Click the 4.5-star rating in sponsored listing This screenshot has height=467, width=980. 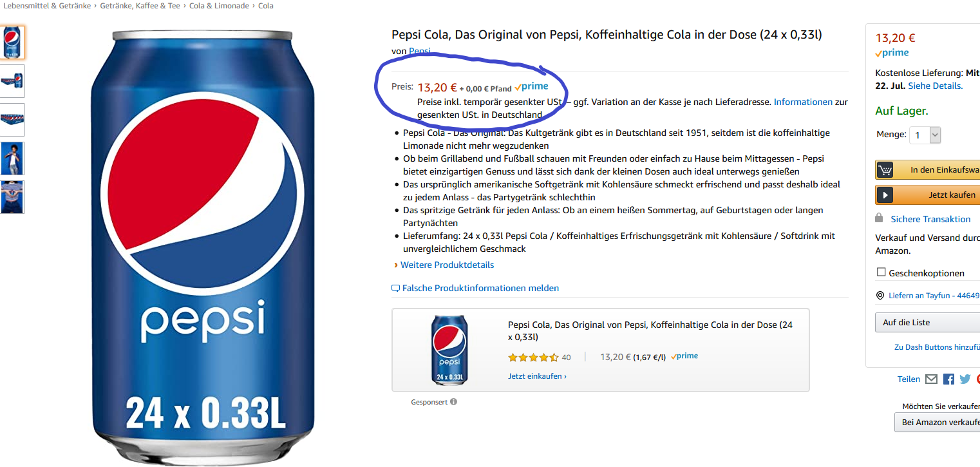click(532, 357)
